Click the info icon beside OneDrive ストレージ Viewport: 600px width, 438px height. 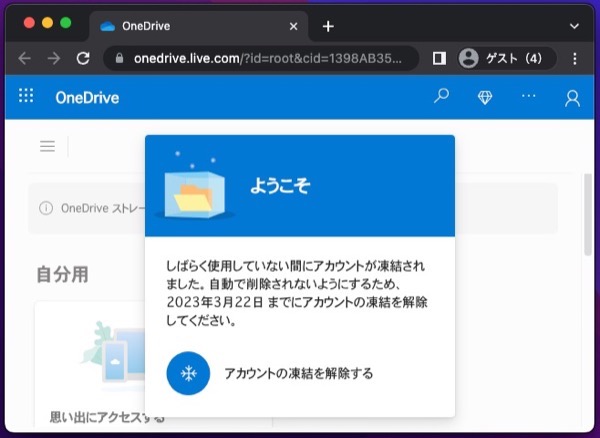pyautogui.click(x=46, y=208)
